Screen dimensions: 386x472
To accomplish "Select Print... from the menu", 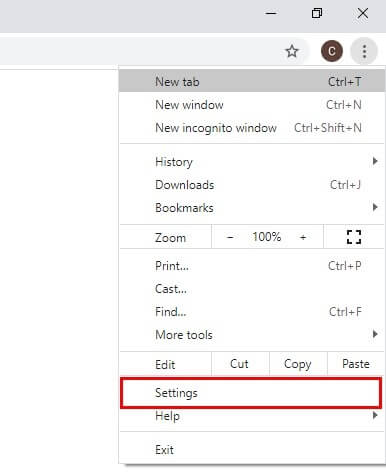I will pyautogui.click(x=252, y=266).
